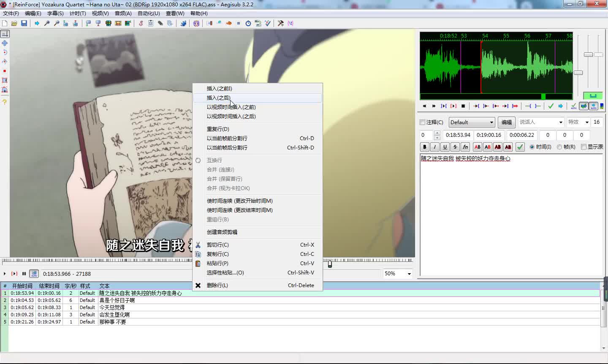Viewport: 608px width, 364px height.
Task: Expand the 特效 effect dropdown
Action: coord(586,122)
